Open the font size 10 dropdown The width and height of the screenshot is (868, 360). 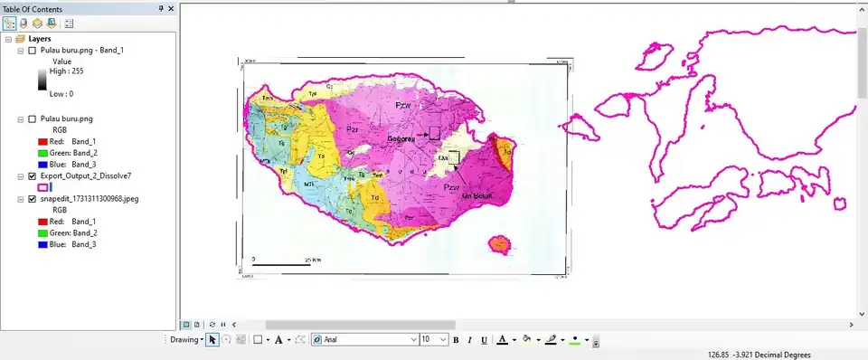point(443,339)
